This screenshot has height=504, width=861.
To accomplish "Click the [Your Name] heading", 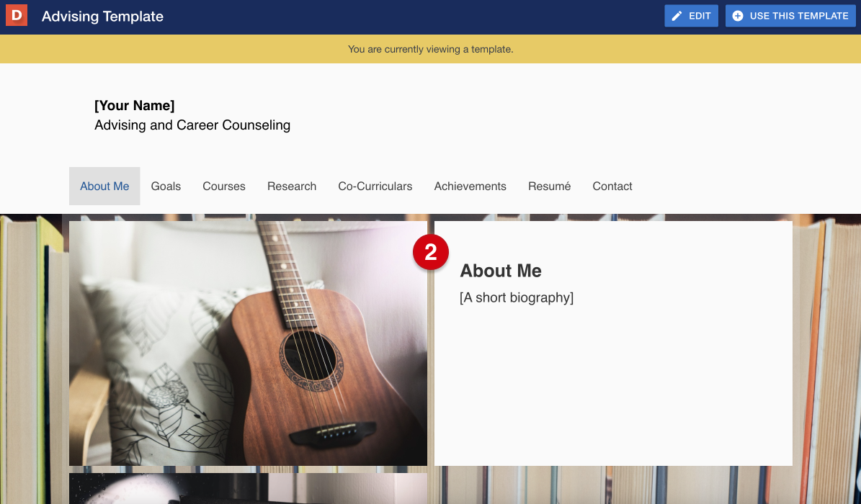I will (134, 106).
